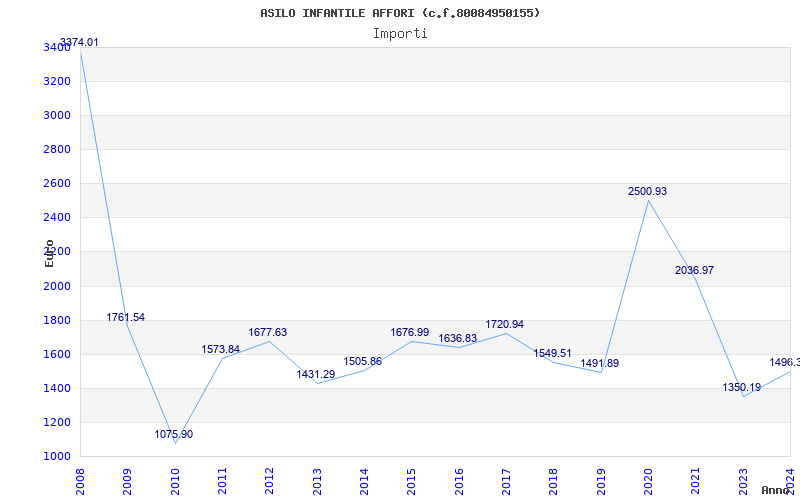Screen dimensions: 800x500
Task: Select the 1491.89 data label
Action: pos(599,363)
